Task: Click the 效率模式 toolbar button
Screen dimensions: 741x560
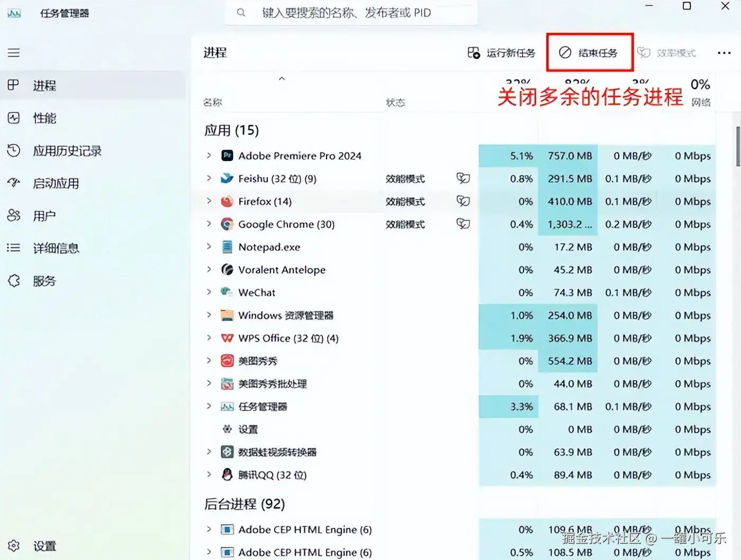Action: point(666,53)
